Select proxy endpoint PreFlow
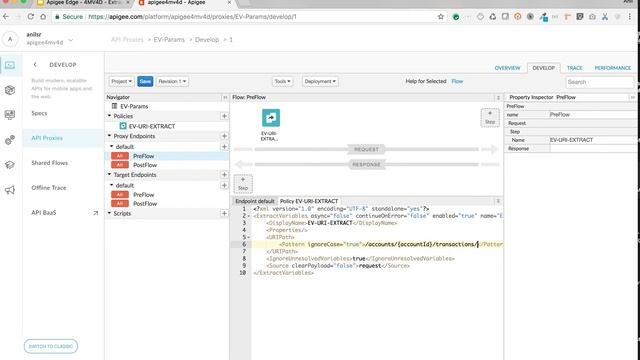The image size is (640, 360). pos(143,156)
